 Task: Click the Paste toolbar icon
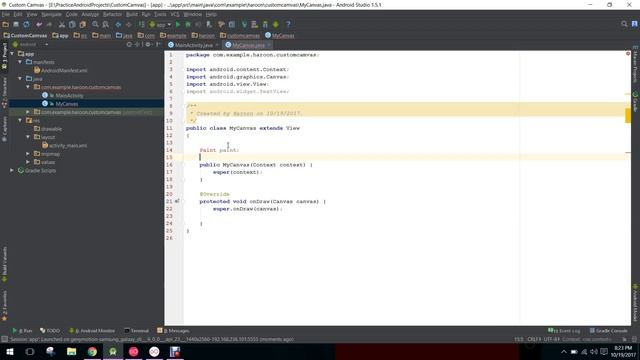coord(82,24)
